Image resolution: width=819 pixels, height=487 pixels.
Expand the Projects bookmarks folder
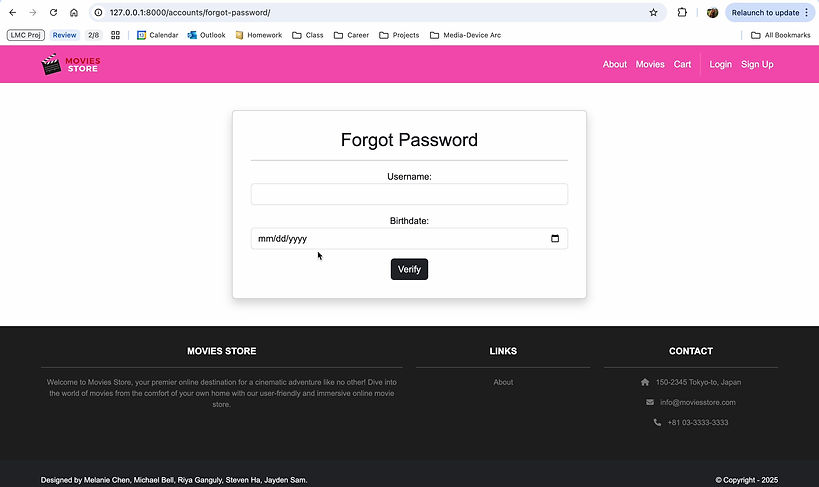(399, 35)
